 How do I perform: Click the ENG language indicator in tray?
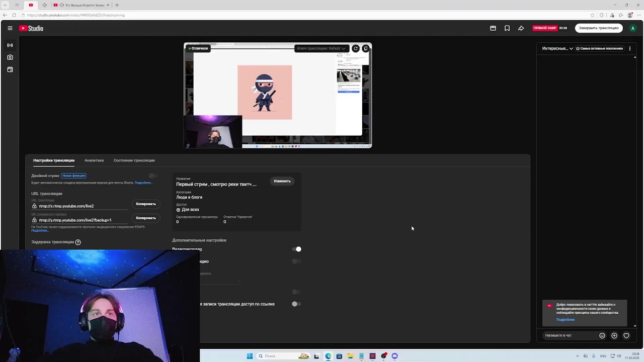point(603,356)
